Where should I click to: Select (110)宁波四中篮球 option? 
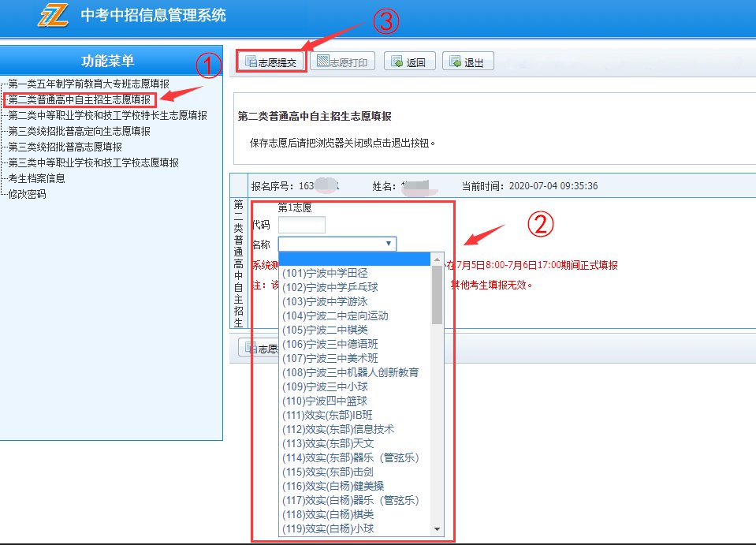pyautogui.click(x=355, y=401)
